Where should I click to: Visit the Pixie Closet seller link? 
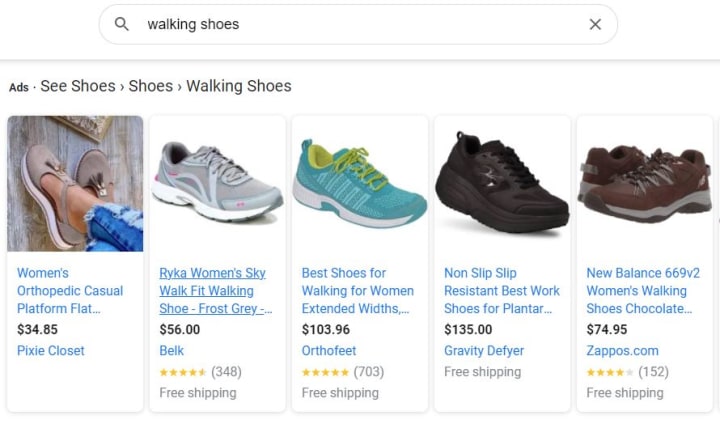[51, 351]
